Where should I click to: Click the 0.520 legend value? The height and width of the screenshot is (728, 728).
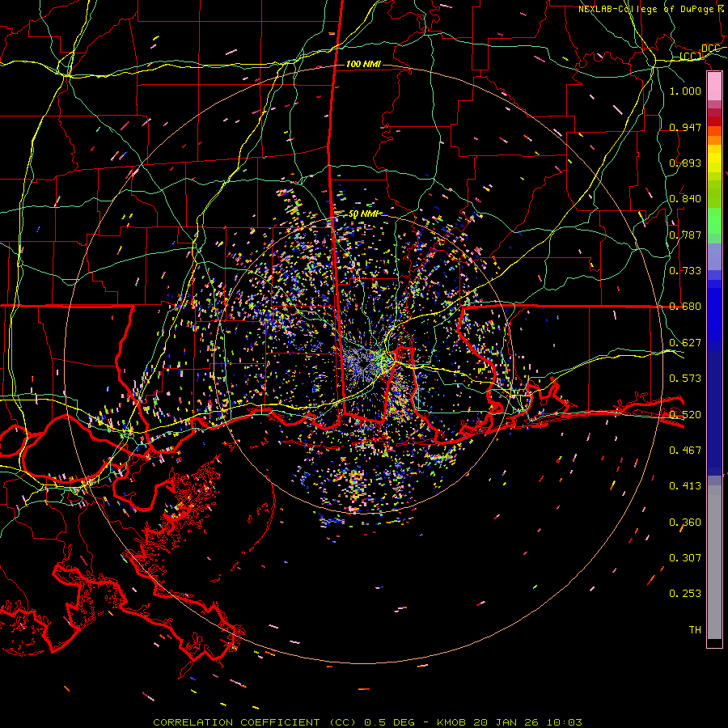(685, 415)
